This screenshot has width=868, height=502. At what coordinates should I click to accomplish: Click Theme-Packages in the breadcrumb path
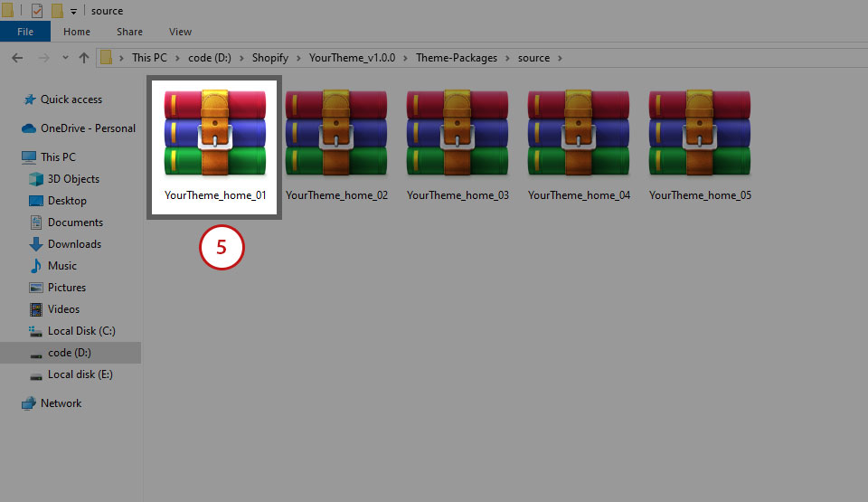coord(456,58)
